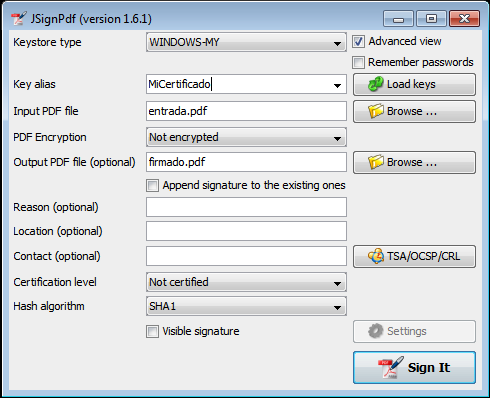Click the TSA/OCSP/CRL clock icon
Image resolution: width=490 pixels, height=398 pixels.
coord(376,256)
